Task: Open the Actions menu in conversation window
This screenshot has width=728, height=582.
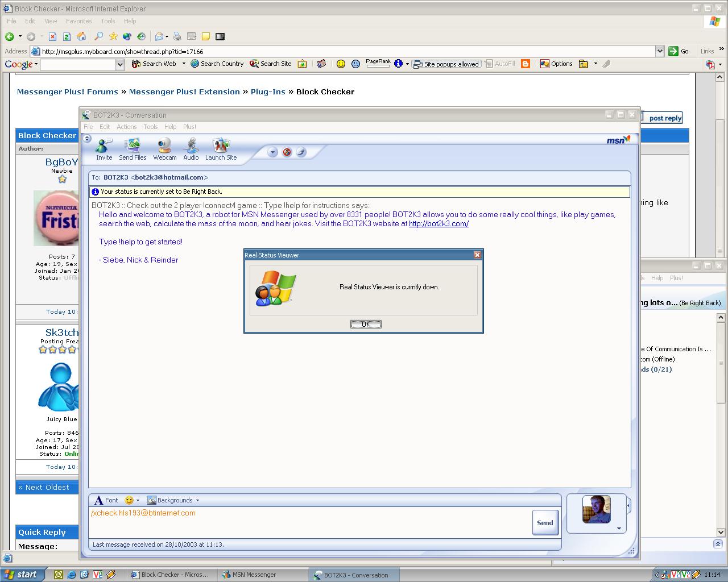Action: (126, 127)
